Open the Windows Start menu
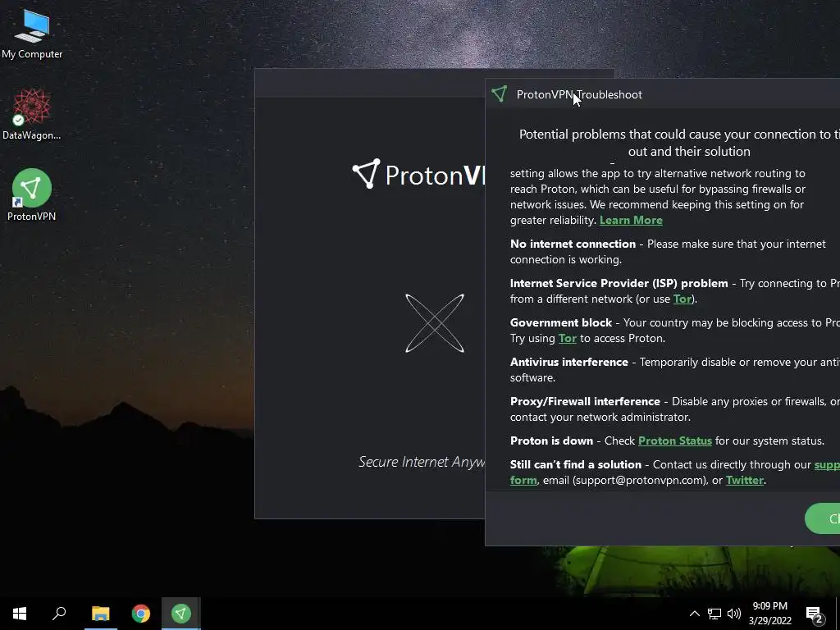 20,614
